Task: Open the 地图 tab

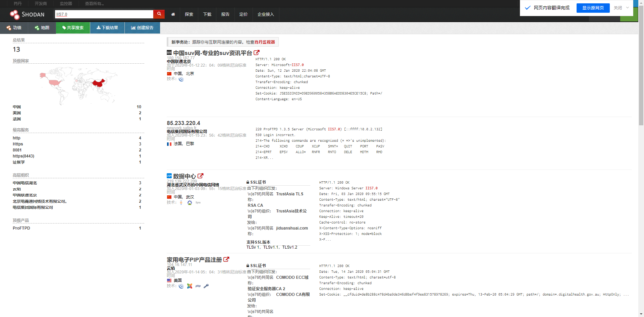Action: click(x=42, y=28)
